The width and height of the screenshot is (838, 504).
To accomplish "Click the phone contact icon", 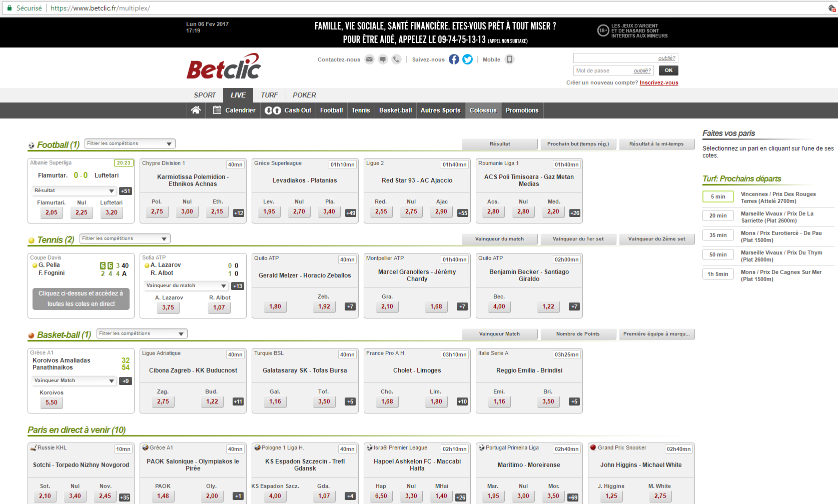I will pyautogui.click(x=396, y=59).
